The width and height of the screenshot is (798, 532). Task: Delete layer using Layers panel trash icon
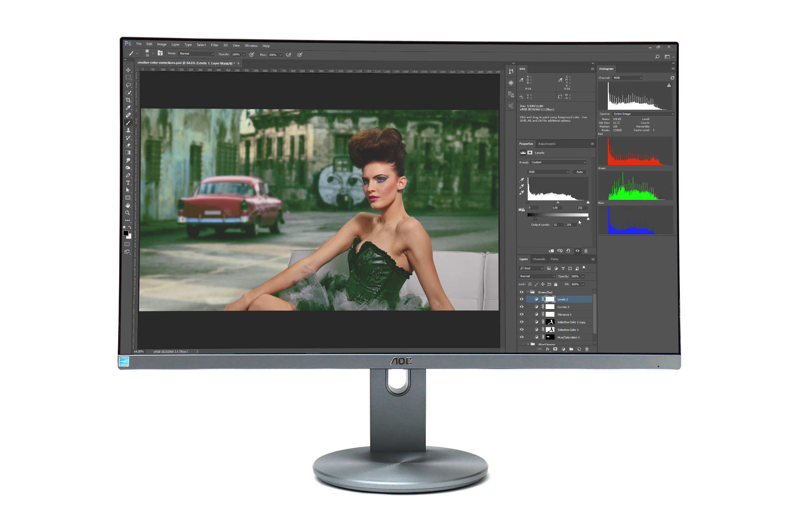coord(587,349)
